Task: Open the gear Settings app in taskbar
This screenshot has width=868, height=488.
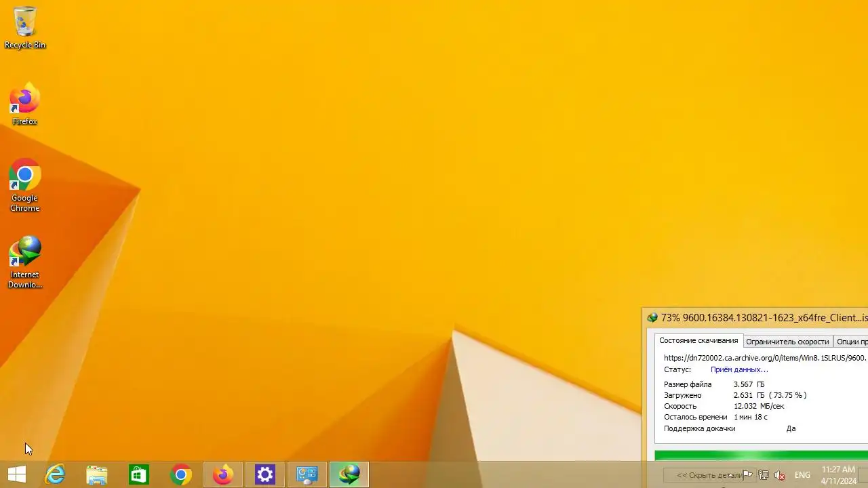Action: coord(265,474)
